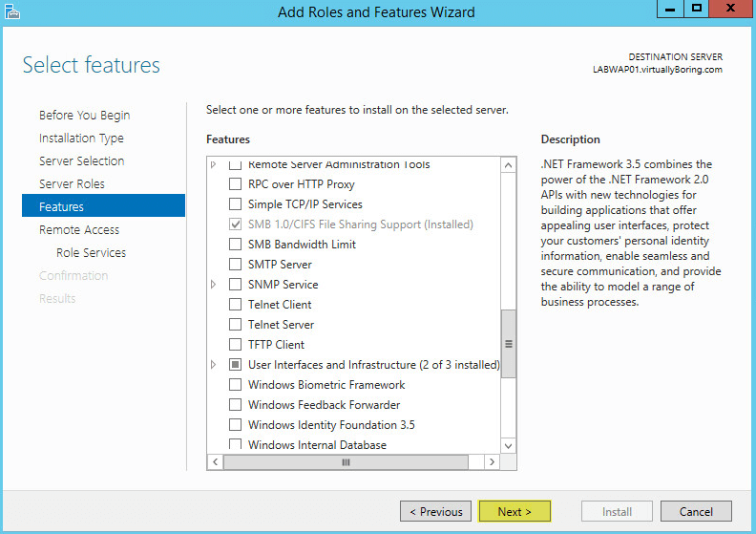Minimize the Add Roles and Features Wizard
This screenshot has height=534, width=756.
[670, 9]
